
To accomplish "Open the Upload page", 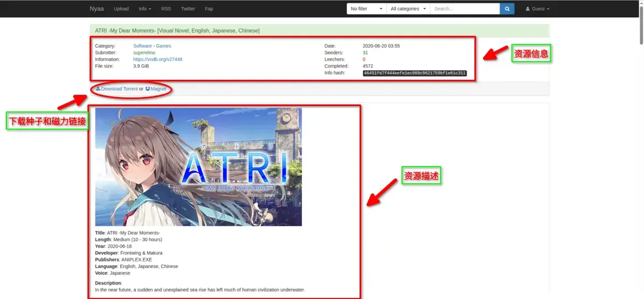I will click(121, 9).
